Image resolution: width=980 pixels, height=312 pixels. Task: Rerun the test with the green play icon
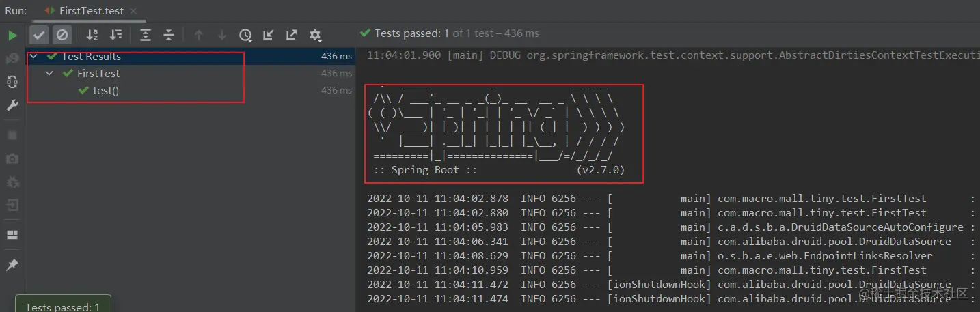click(x=12, y=35)
